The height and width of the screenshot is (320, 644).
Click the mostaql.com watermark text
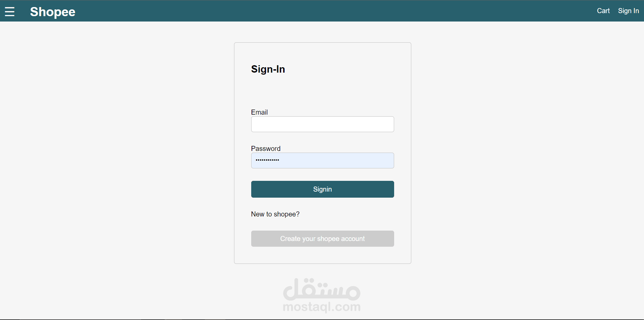[x=322, y=307]
